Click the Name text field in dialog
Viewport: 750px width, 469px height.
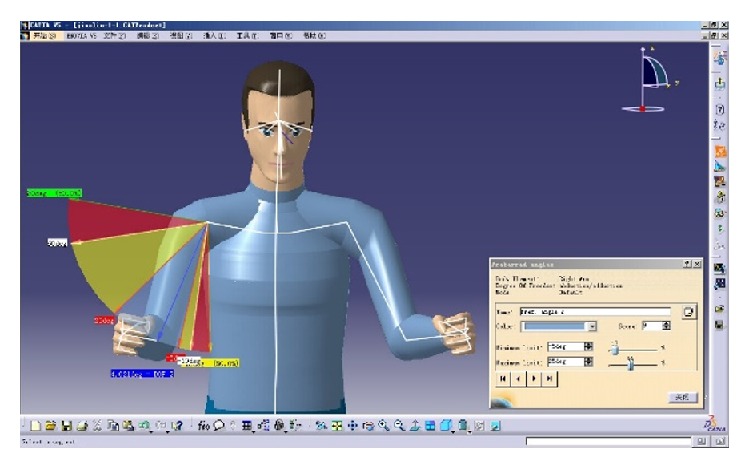coord(595,312)
